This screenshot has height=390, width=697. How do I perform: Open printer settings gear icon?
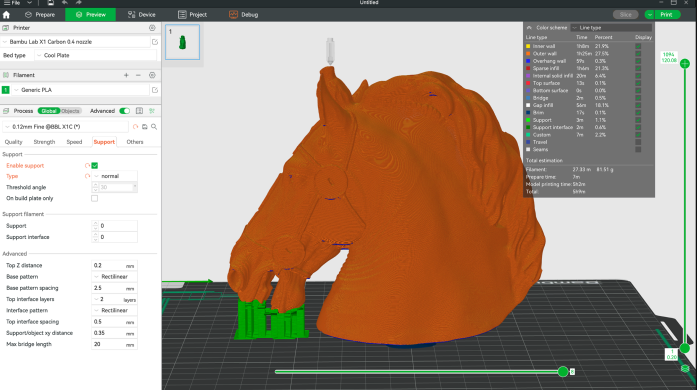tap(152, 28)
